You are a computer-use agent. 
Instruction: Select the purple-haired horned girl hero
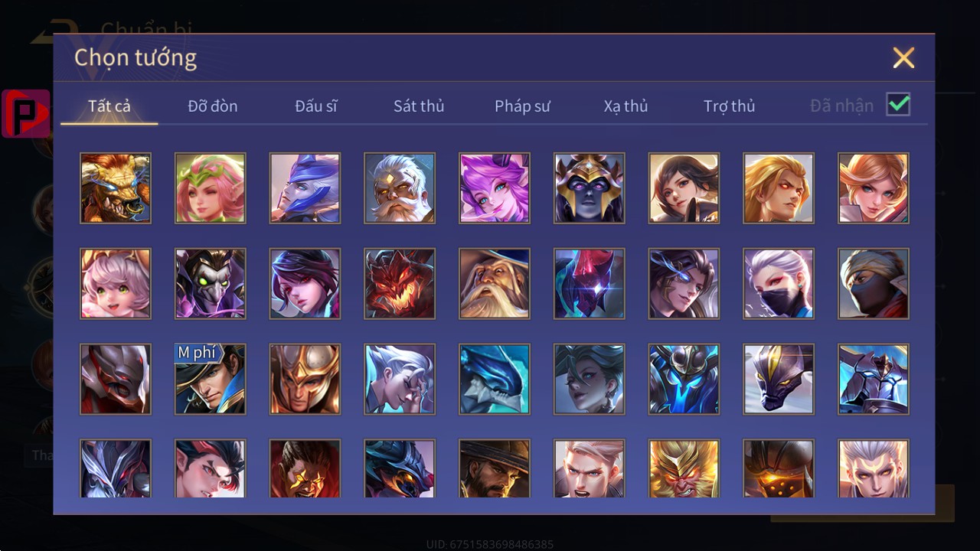click(x=495, y=187)
